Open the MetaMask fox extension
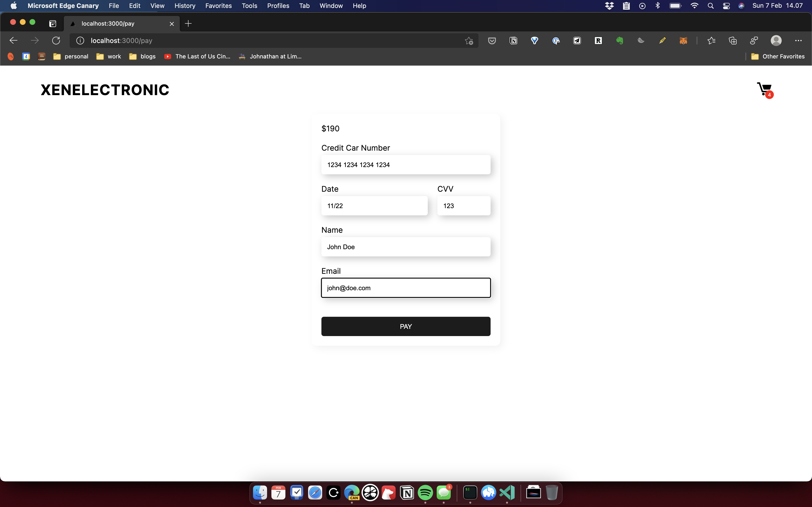This screenshot has height=507, width=812. 683,41
